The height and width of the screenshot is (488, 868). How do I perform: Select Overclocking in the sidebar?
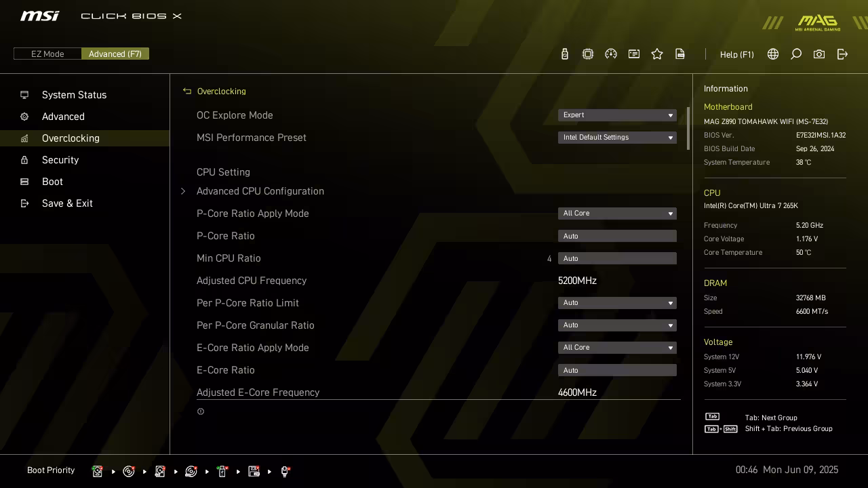[x=84, y=138]
